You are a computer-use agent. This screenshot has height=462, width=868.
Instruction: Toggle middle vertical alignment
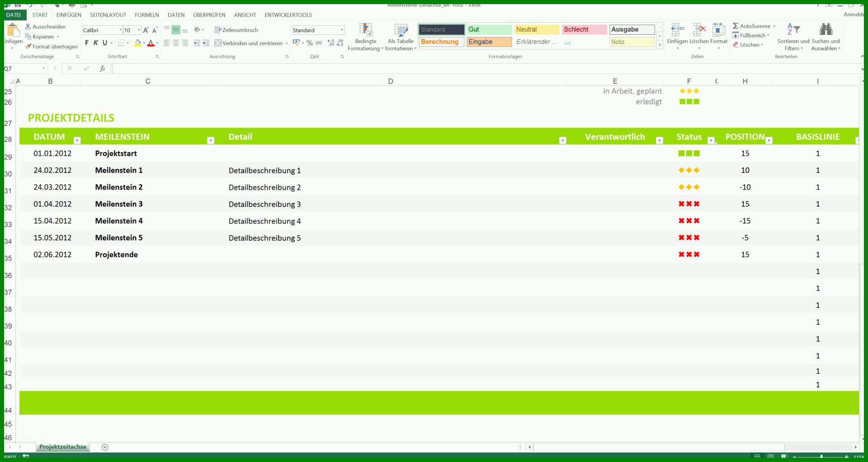pos(176,30)
